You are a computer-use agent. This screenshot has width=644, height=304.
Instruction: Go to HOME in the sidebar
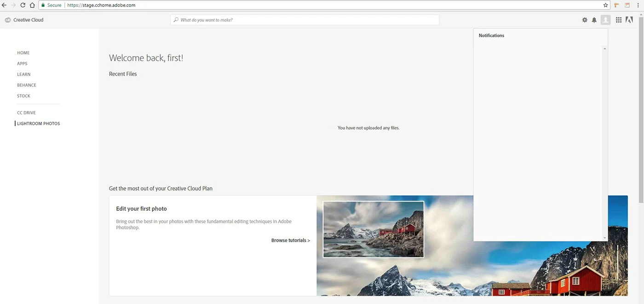(23, 53)
